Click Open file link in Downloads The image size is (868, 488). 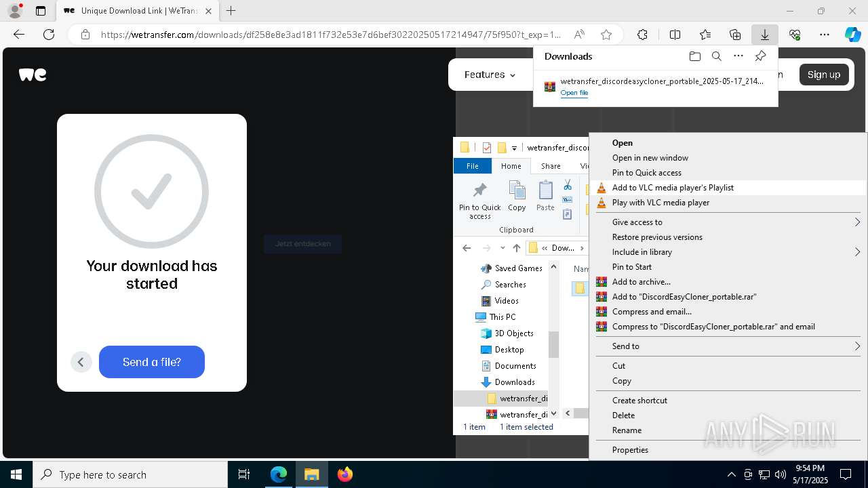pos(574,93)
